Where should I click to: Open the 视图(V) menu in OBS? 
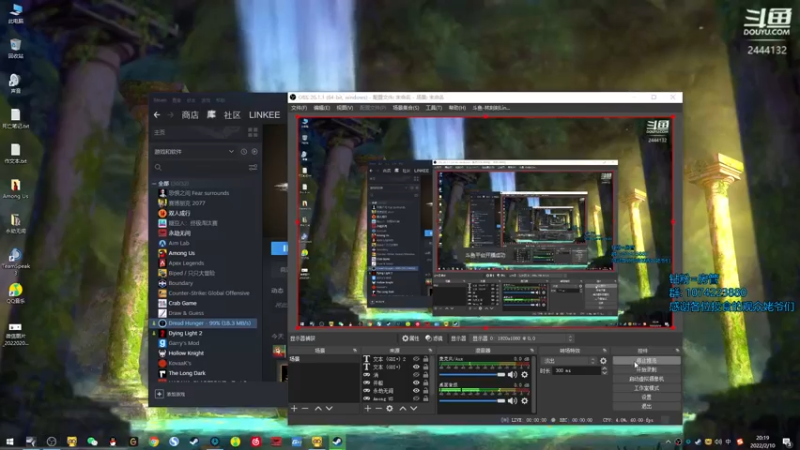click(344, 108)
